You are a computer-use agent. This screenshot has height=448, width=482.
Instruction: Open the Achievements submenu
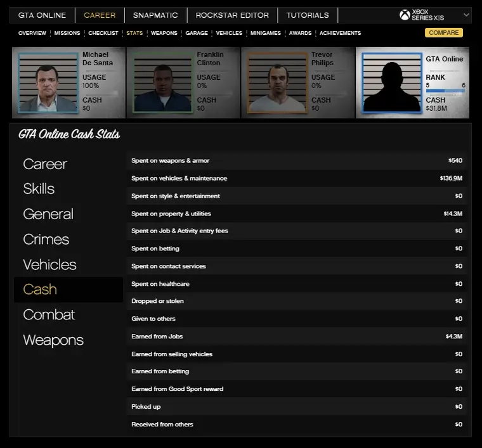pyautogui.click(x=340, y=33)
